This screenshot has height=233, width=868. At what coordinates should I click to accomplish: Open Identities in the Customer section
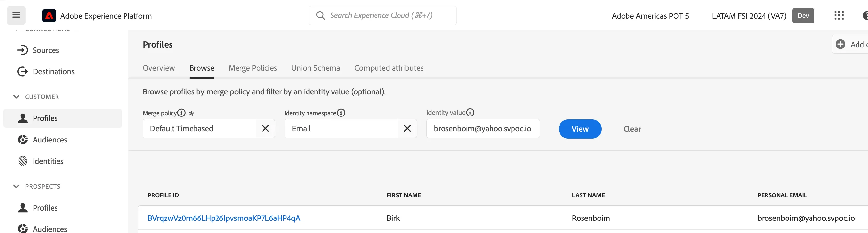point(48,161)
